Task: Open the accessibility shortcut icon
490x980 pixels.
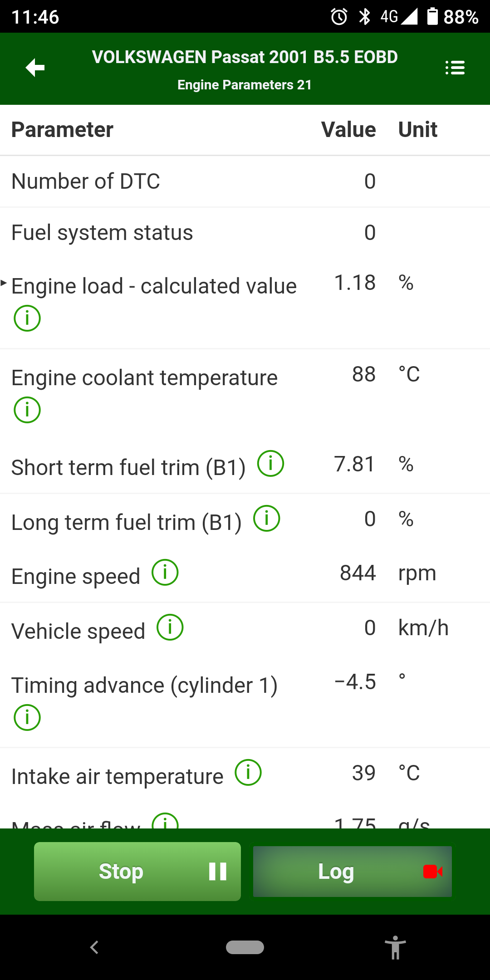Action: pyautogui.click(x=395, y=947)
